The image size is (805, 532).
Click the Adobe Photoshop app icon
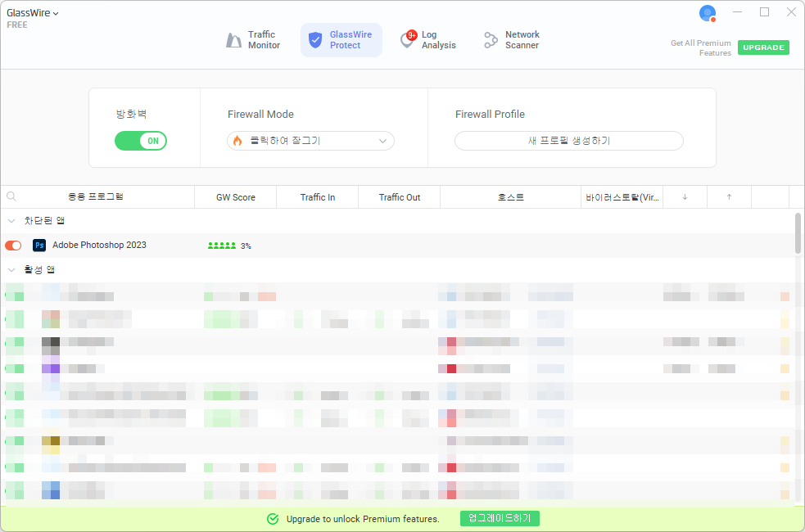[x=39, y=246]
